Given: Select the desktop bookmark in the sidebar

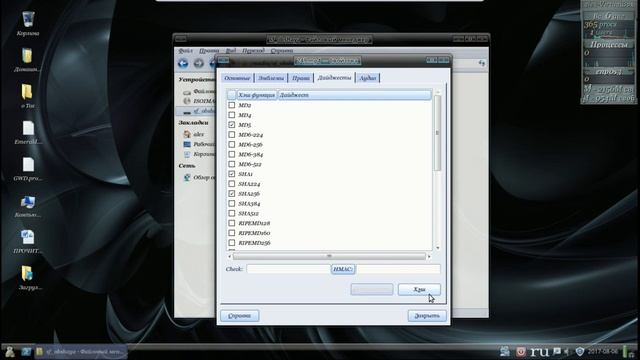Looking at the screenshot, I should tap(199, 144).
